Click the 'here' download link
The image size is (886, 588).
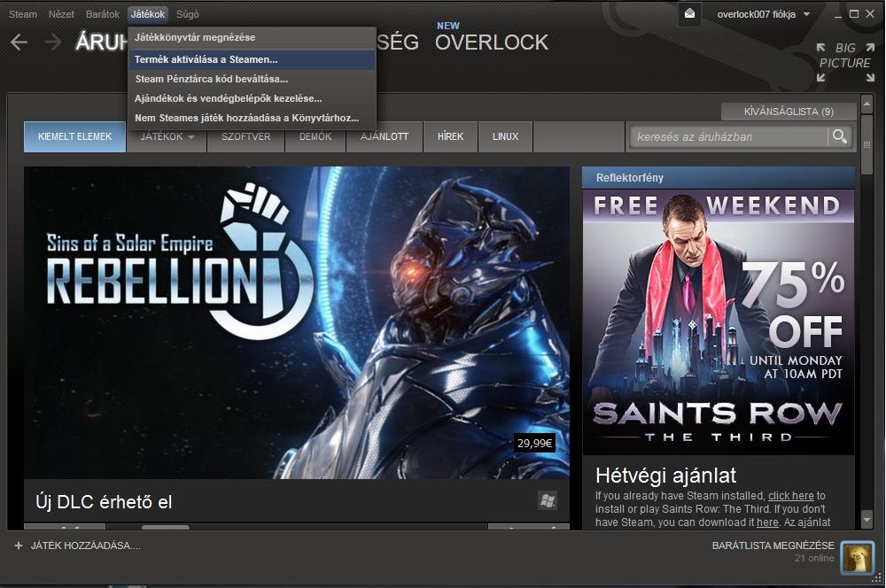[x=767, y=522]
